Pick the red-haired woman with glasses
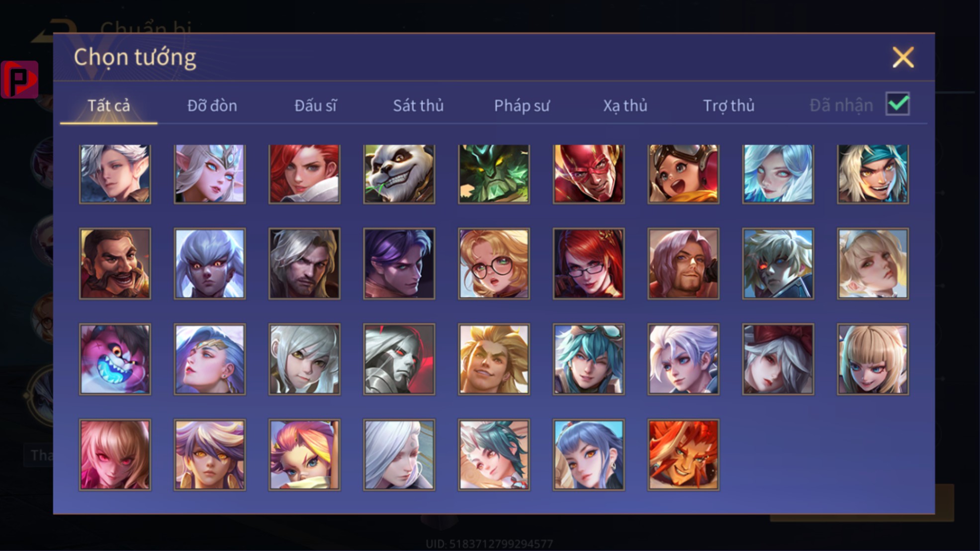The width and height of the screenshot is (980, 551). click(589, 264)
